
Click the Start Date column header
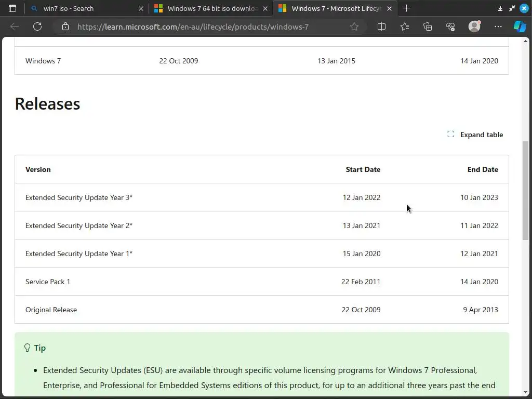click(x=363, y=169)
